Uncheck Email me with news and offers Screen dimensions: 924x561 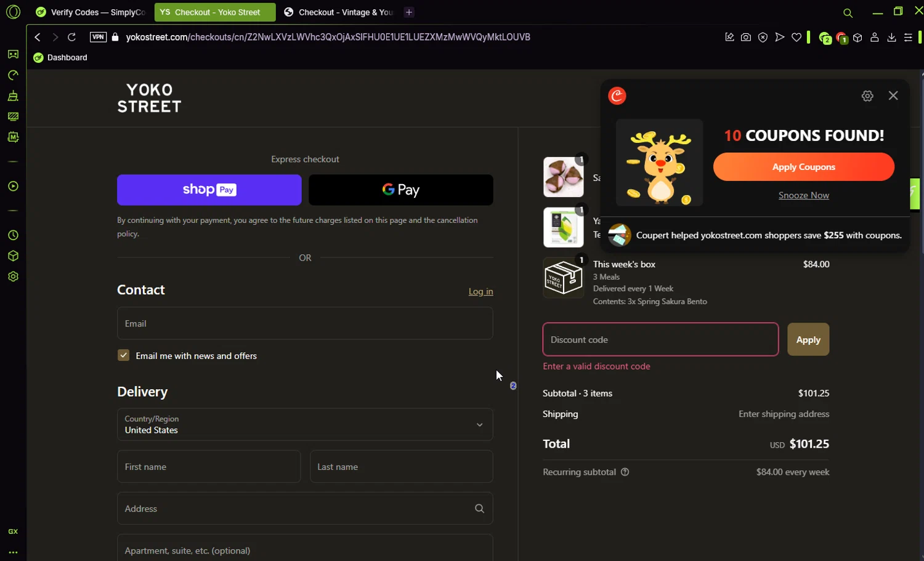click(x=123, y=355)
